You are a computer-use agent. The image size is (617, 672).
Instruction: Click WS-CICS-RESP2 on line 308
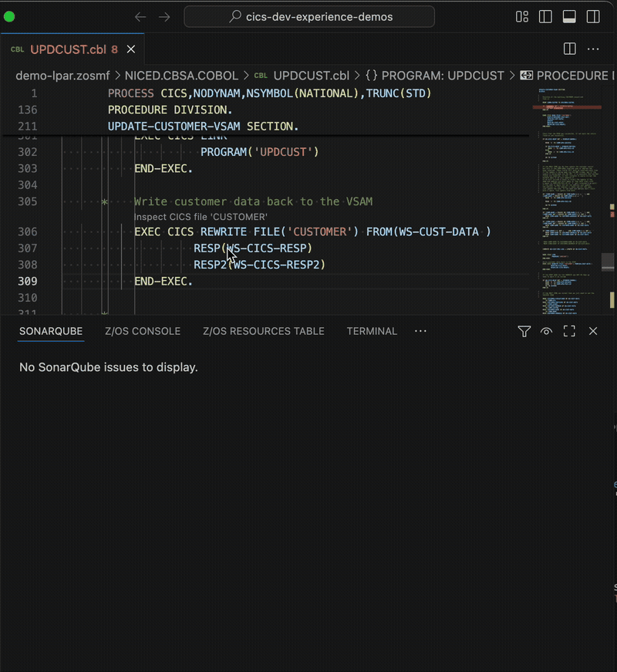coord(276,265)
